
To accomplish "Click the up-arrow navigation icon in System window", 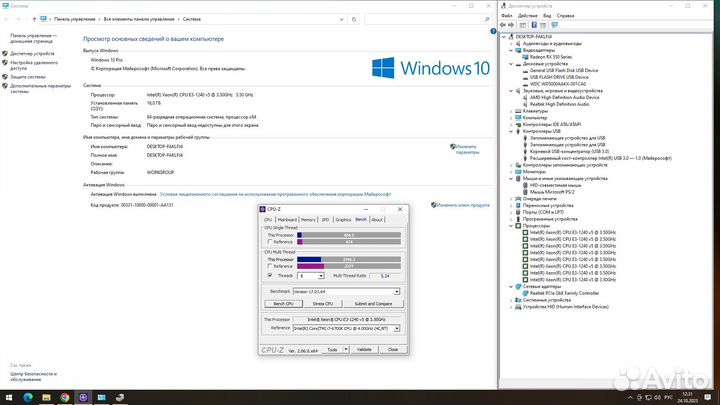I will point(34,19).
